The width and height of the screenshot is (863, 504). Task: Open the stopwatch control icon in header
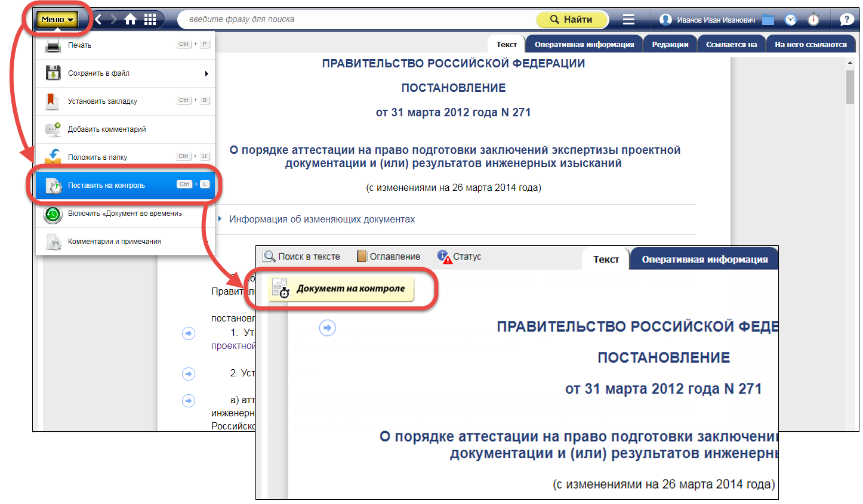click(x=813, y=20)
